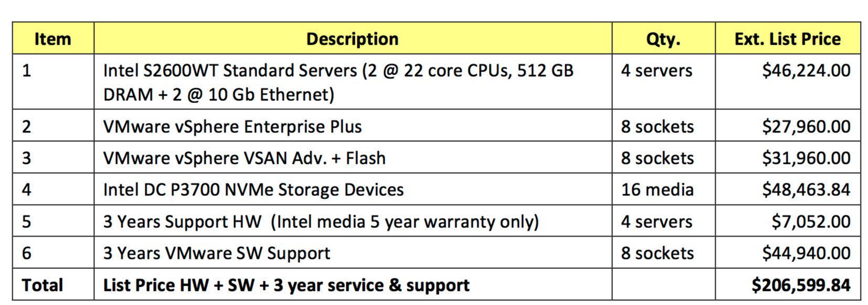The width and height of the screenshot is (868, 305).
Task: Select the 3 Years Support HW cell
Action: click(x=353, y=221)
